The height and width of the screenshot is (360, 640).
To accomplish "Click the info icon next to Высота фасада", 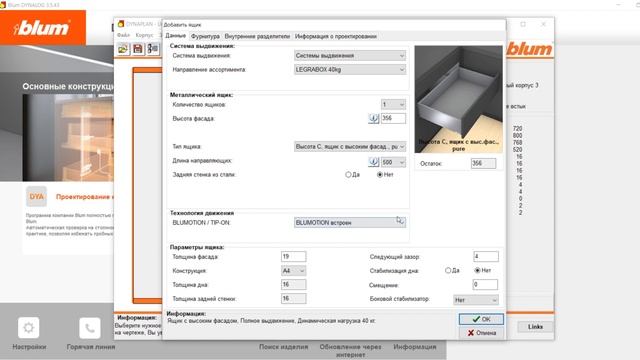I will click(373, 118).
